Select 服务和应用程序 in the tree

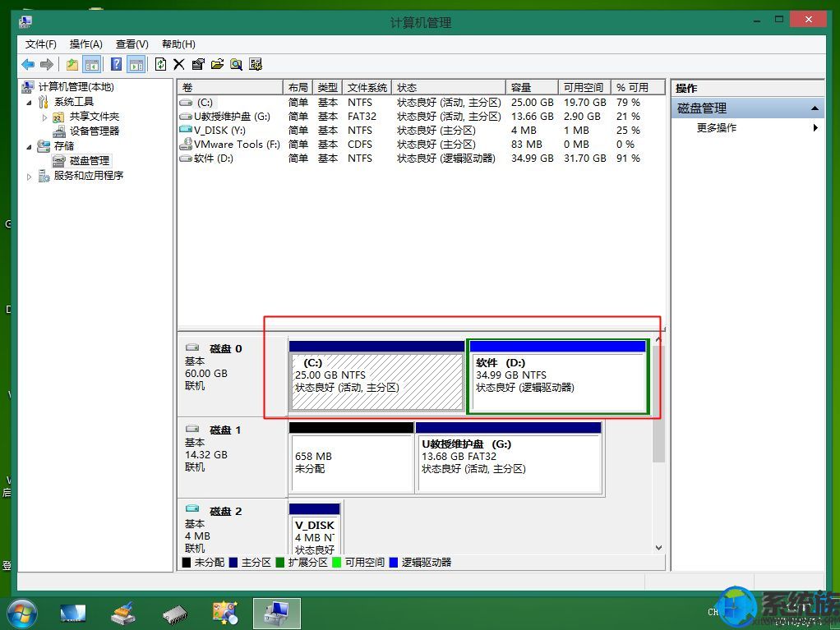point(89,176)
